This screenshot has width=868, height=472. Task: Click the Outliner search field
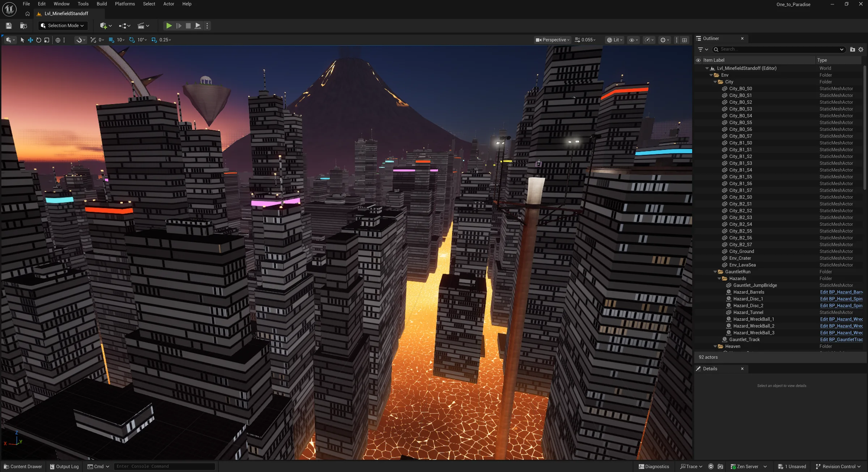(779, 50)
